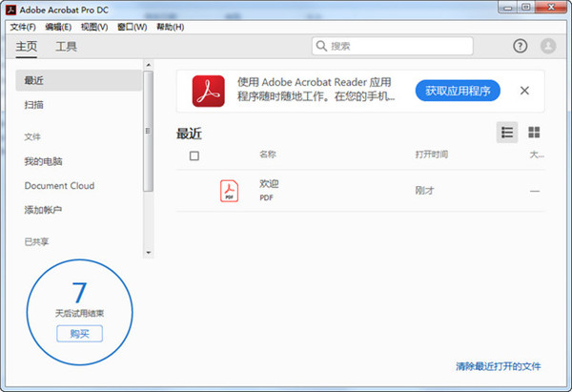Select 我的电脑 in the sidebar
The width and height of the screenshot is (572, 392).
[x=44, y=161]
